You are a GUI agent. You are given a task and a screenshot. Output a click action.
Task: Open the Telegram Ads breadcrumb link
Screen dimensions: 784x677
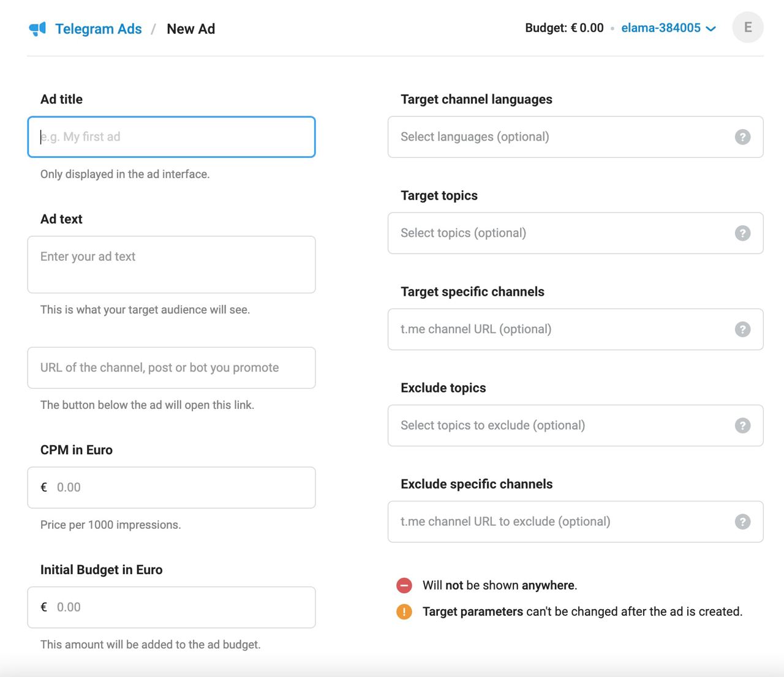click(x=98, y=29)
